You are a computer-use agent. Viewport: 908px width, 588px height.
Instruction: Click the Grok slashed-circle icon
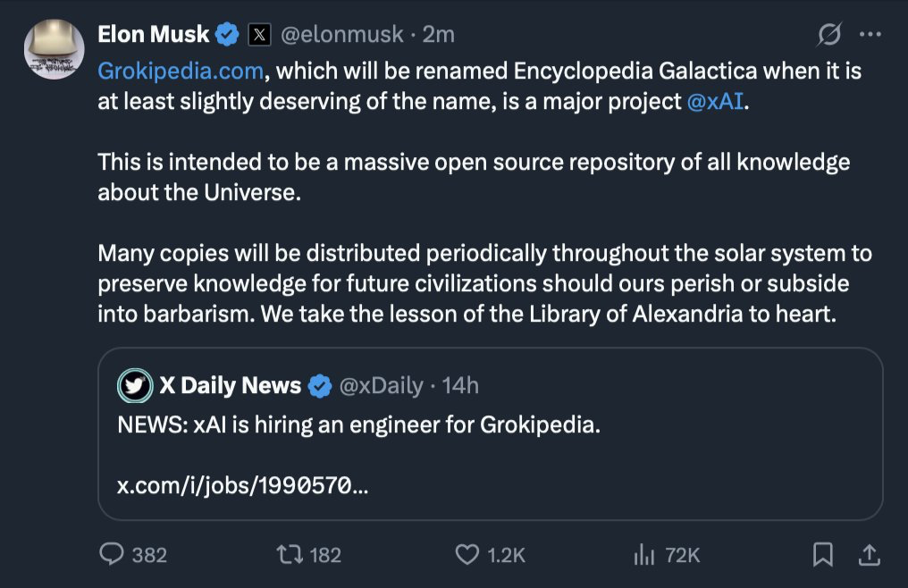(829, 35)
